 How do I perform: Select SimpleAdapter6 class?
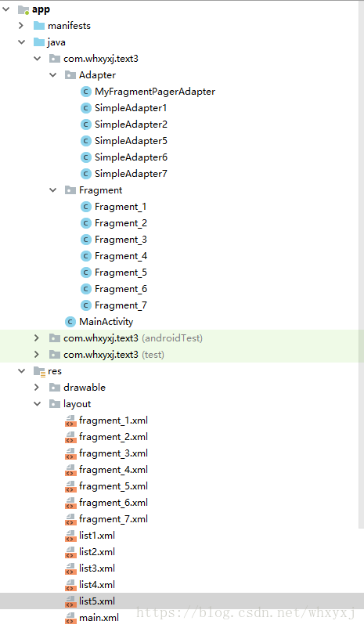131,157
